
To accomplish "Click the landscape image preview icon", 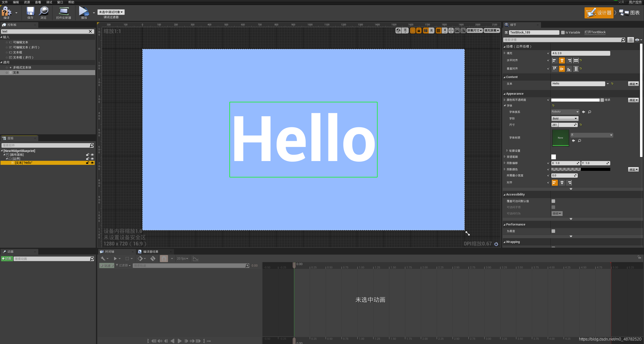I will pos(457,30).
